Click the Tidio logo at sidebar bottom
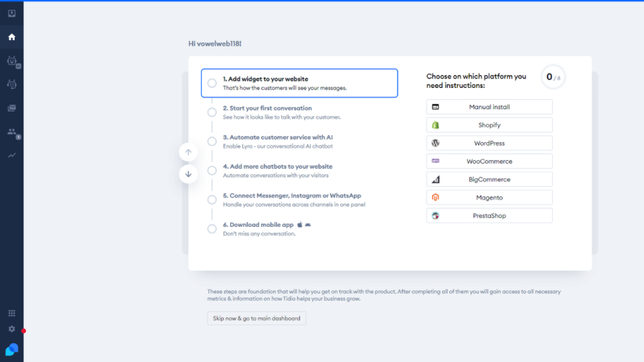The height and width of the screenshot is (362, 644). pos(11,349)
